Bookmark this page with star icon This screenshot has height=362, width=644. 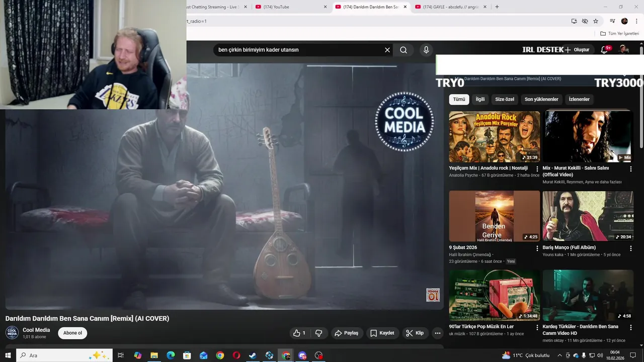(596, 21)
